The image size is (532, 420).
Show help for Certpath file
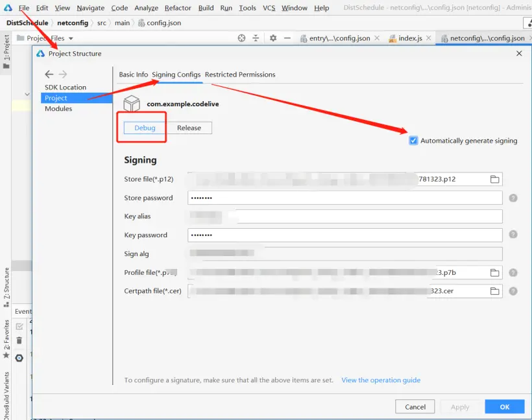(x=513, y=291)
